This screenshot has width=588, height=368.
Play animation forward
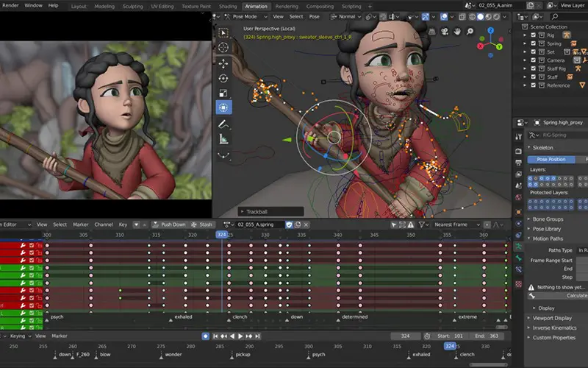240,336
